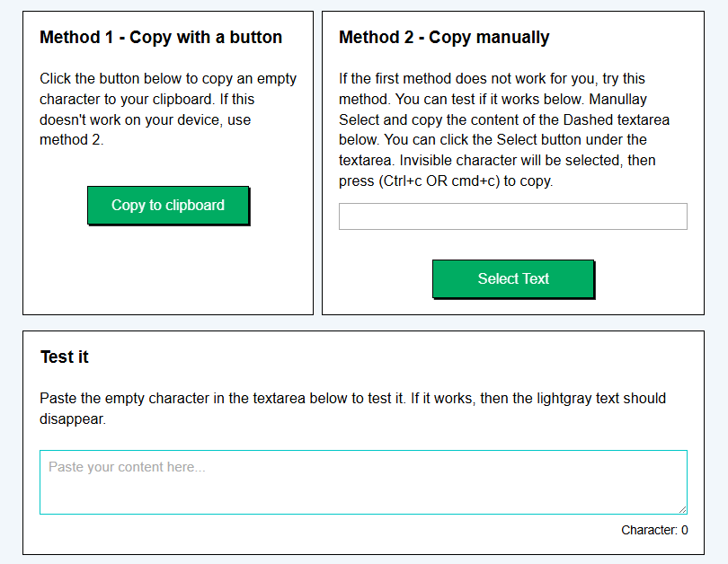Click the textarea resize handle
This screenshot has width=728, height=564.
681,510
